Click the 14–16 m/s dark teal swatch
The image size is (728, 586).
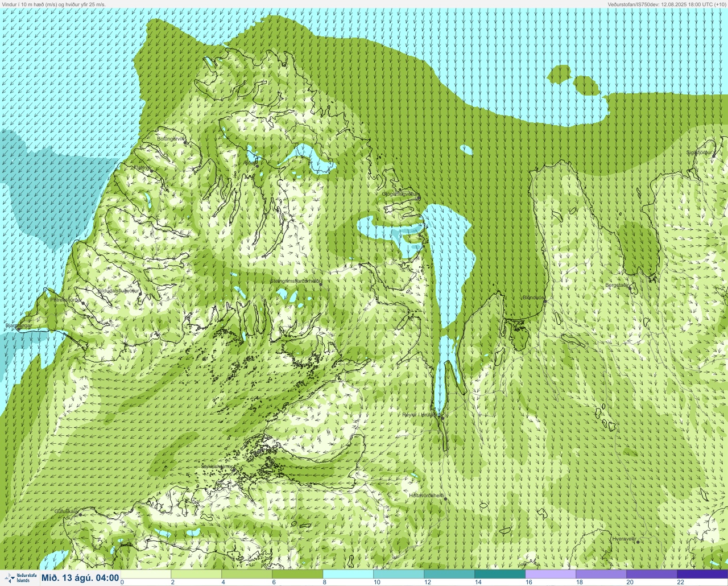500,573
